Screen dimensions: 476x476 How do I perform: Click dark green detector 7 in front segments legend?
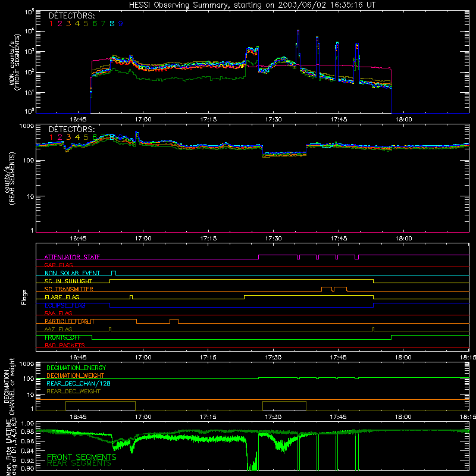103,24
